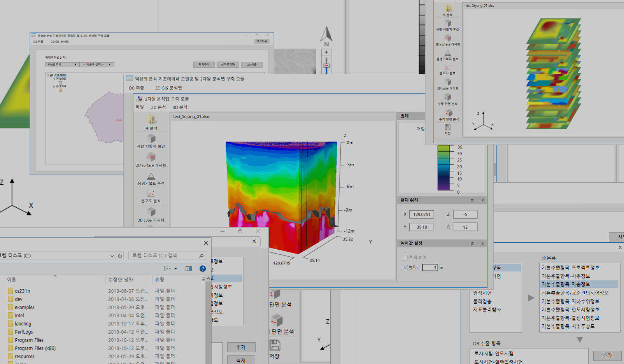Collapse the 선택 레이어 tree node
Screen dimensions: 624x364
pyautogui.click(x=48, y=75)
